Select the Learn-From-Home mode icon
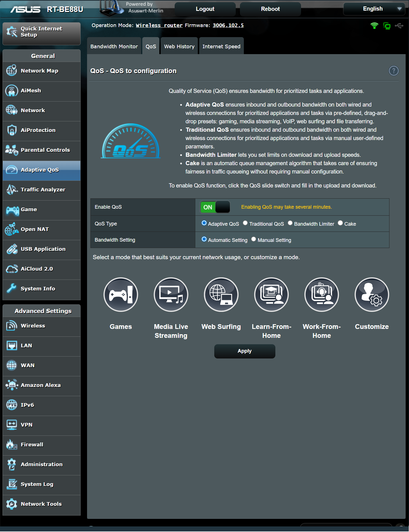The image size is (409, 532). point(271,294)
